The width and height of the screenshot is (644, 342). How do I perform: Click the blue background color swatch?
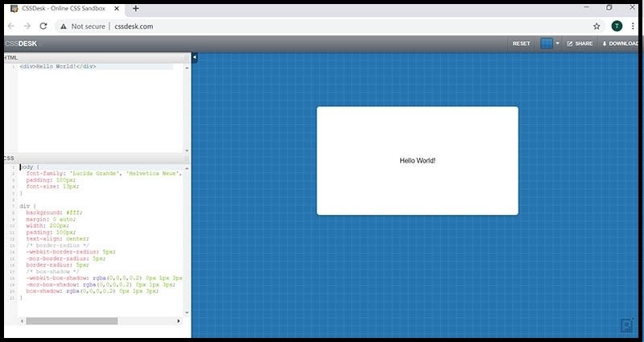[546, 43]
